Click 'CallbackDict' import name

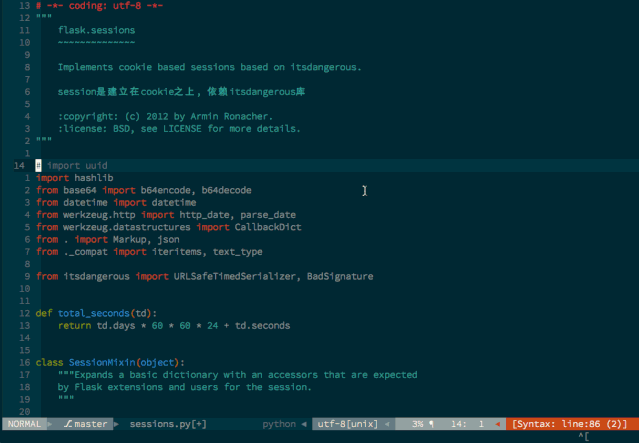[x=268, y=227]
